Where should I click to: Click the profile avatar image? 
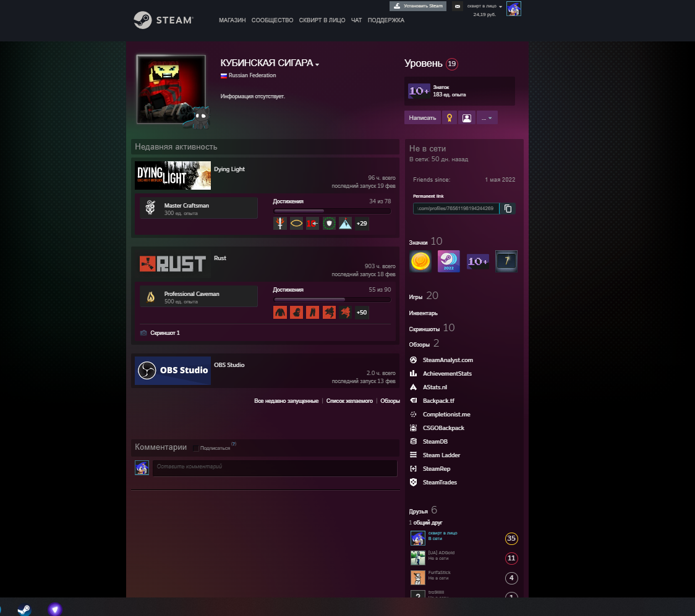(171, 90)
